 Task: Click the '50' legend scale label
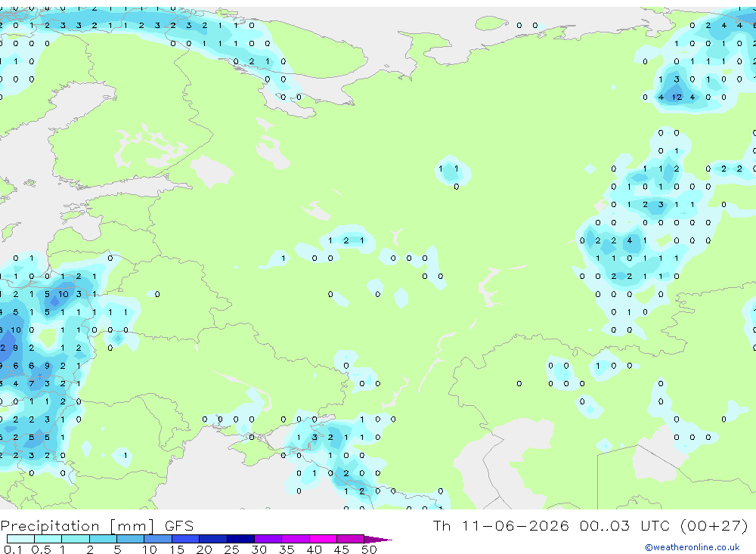pyautogui.click(x=369, y=549)
